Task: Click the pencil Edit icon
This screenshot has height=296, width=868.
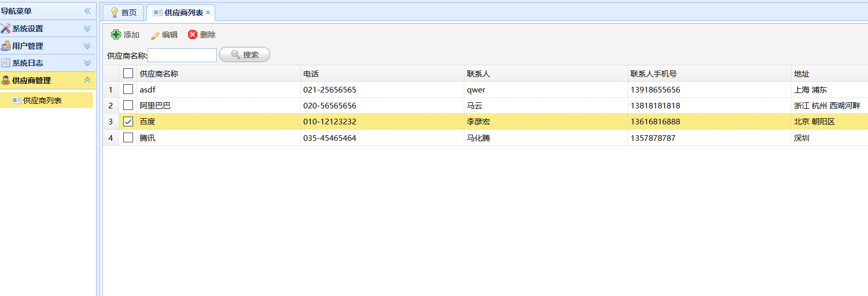Action: [x=155, y=35]
